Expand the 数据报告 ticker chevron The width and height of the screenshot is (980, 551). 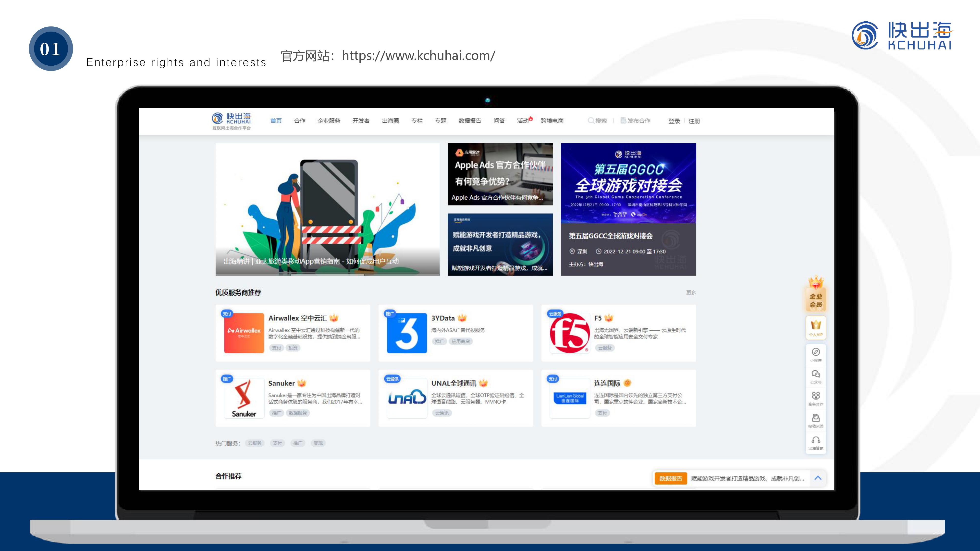[x=818, y=478]
